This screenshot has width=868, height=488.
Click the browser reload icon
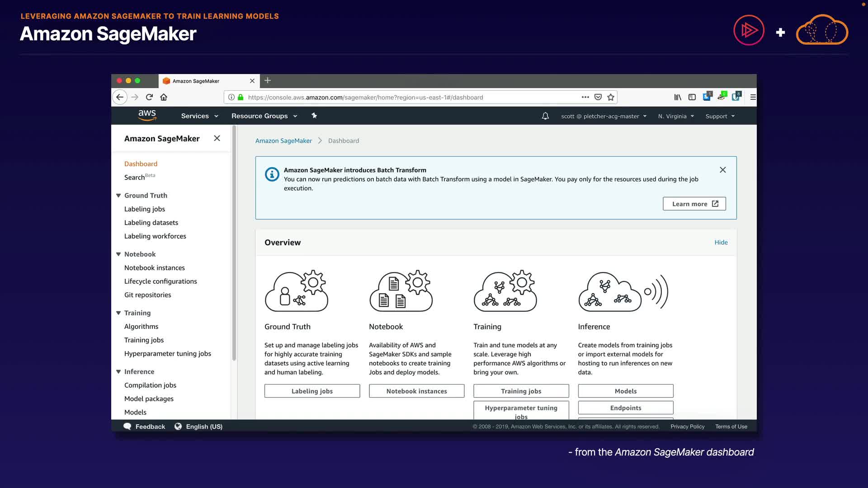149,97
